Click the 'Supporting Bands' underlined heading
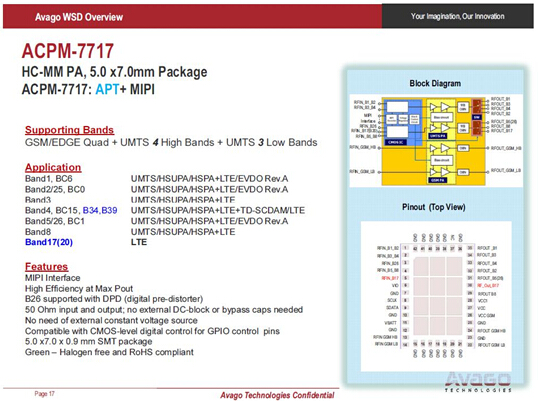 click(x=69, y=130)
